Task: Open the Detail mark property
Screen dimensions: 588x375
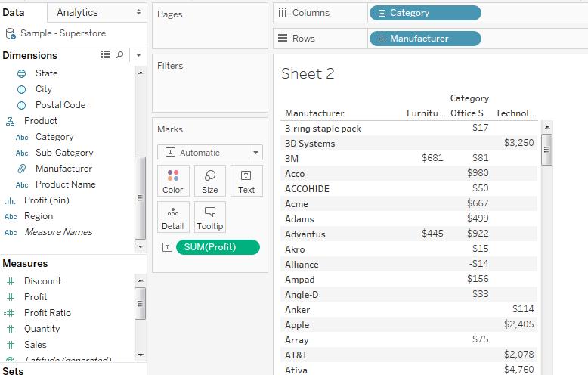Action: (x=172, y=217)
